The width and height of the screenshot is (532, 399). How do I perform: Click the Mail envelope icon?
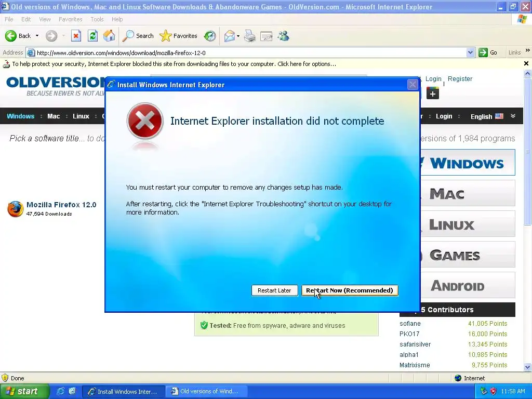coord(230,36)
